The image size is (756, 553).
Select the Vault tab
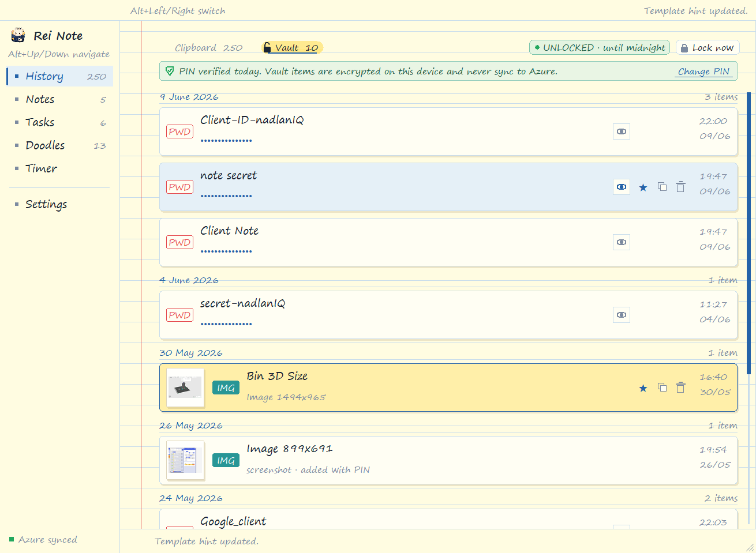tap(291, 48)
